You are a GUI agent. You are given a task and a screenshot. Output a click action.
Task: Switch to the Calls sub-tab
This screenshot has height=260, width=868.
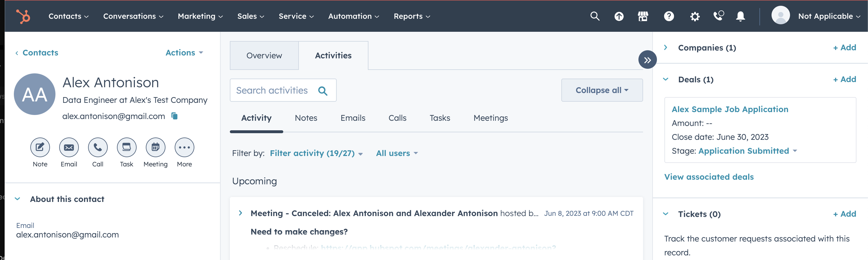[397, 118]
